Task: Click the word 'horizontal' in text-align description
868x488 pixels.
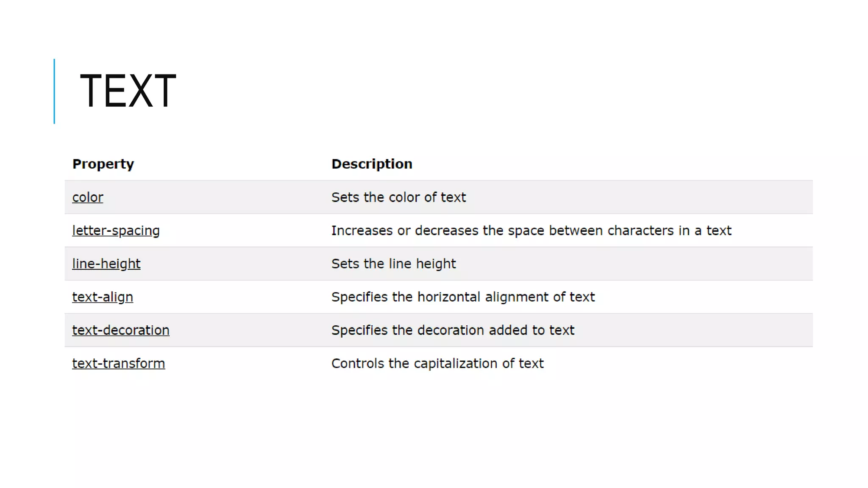Action: [449, 297]
